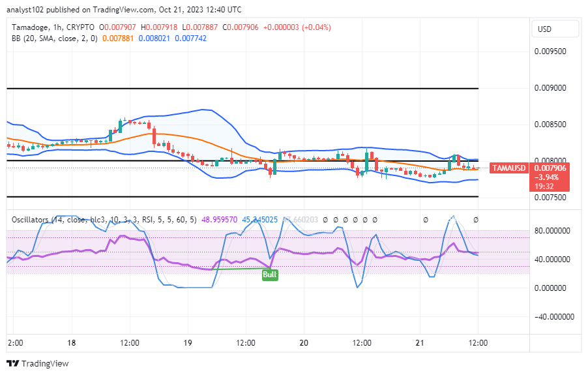
Task: Click the date 20 on time axis
Action: (304, 343)
